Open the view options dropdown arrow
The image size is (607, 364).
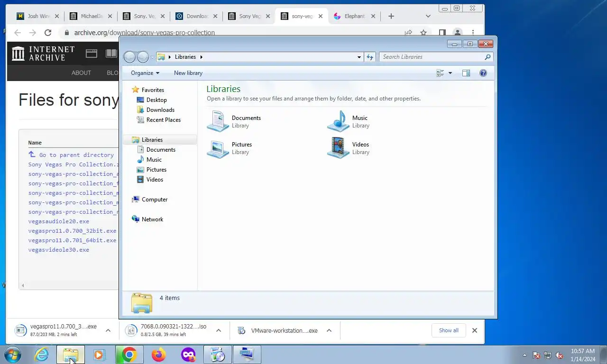(x=450, y=73)
